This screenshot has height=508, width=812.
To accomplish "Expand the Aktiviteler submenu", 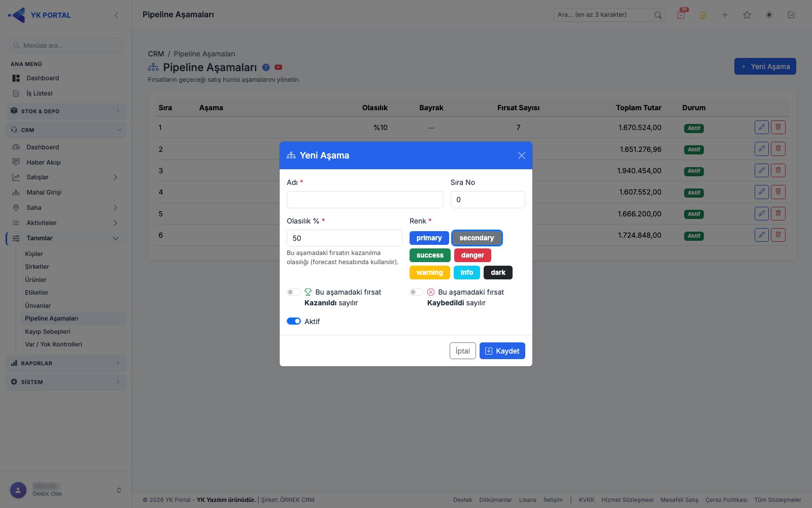I will coord(66,223).
